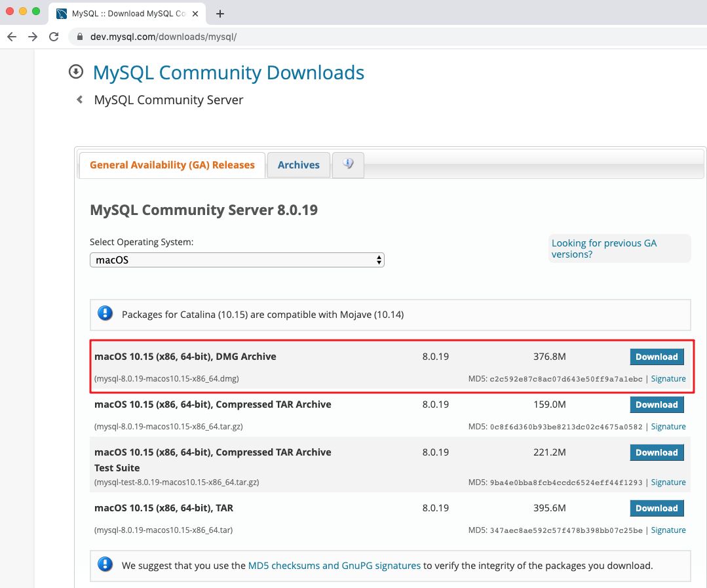
Task: Click the stepper arrows on the macOS selector
Action: [x=379, y=260]
